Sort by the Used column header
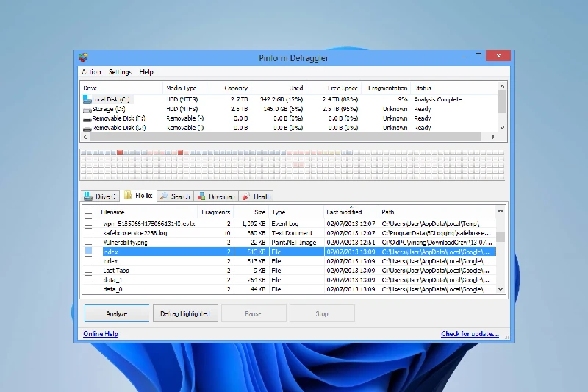This screenshot has width=588, height=392. pyautogui.click(x=279, y=88)
